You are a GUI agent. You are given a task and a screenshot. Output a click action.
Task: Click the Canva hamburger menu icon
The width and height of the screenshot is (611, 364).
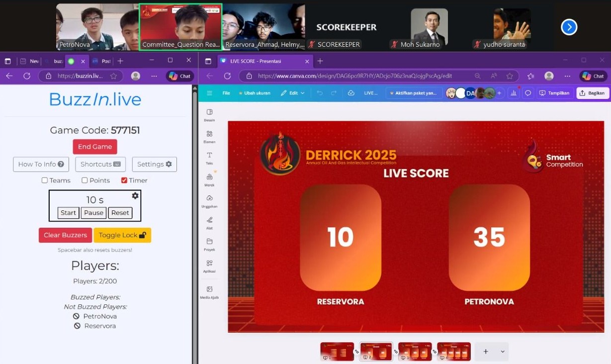(x=209, y=93)
